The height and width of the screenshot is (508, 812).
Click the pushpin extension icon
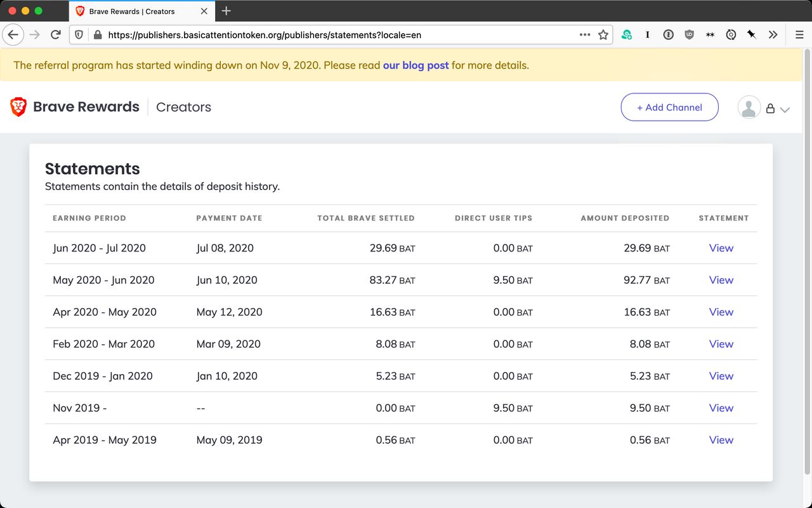(752, 35)
